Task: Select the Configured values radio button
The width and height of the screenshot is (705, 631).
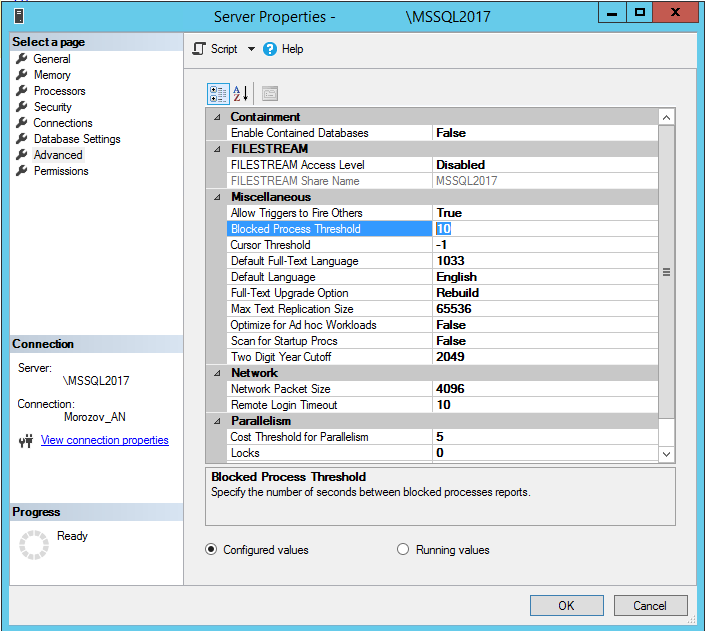Action: (211, 549)
